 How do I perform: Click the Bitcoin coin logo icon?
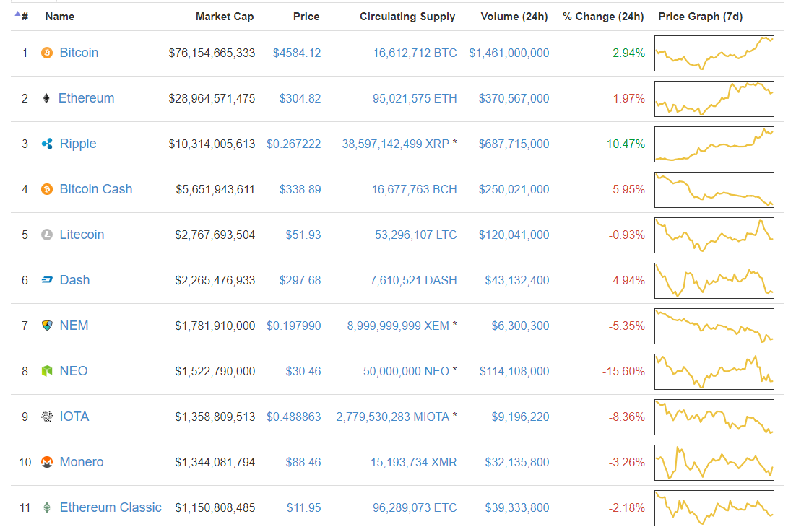47,53
